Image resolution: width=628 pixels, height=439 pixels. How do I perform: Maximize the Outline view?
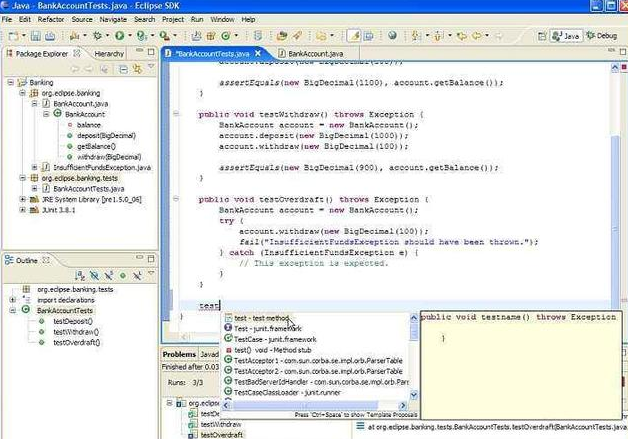pyautogui.click(x=151, y=260)
